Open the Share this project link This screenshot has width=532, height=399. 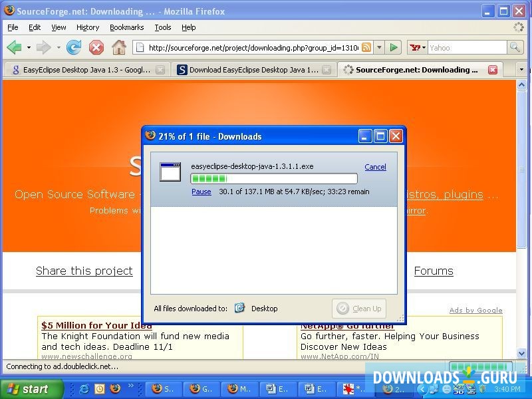(84, 271)
